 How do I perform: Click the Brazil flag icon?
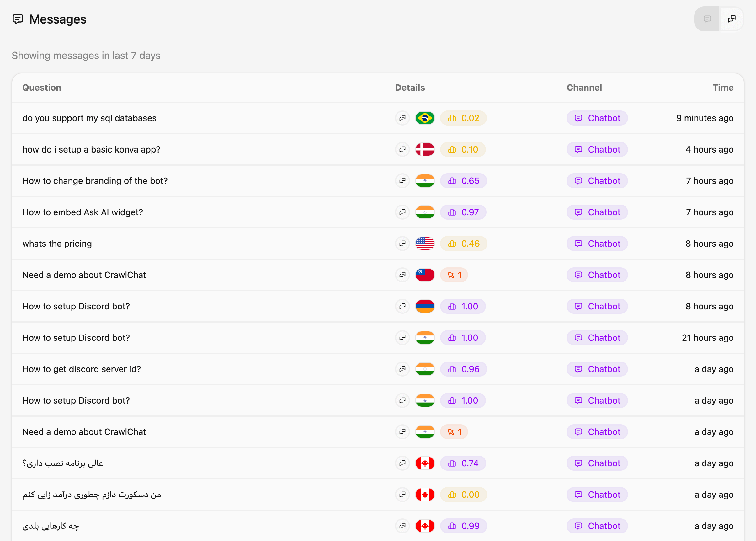point(425,118)
